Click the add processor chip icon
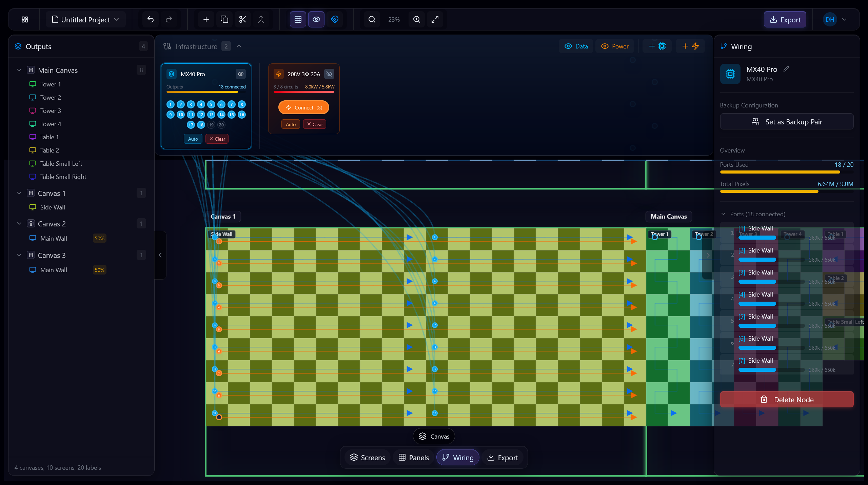 click(657, 46)
